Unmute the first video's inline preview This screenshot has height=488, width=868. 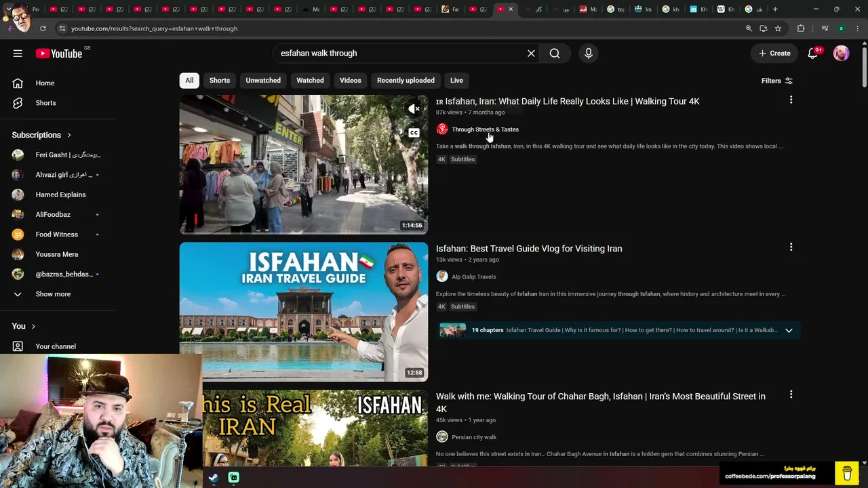tap(414, 108)
